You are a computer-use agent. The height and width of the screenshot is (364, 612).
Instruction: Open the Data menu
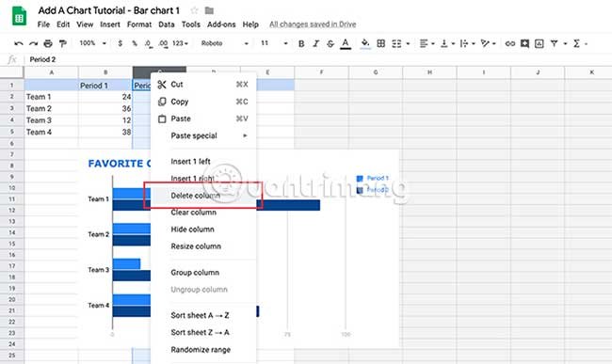[167, 24]
